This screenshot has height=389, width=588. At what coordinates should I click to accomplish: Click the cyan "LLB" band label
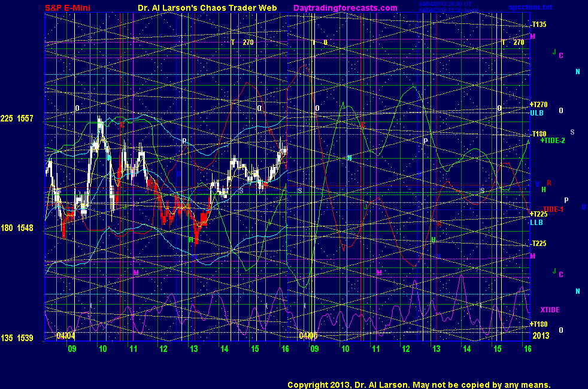537,222
